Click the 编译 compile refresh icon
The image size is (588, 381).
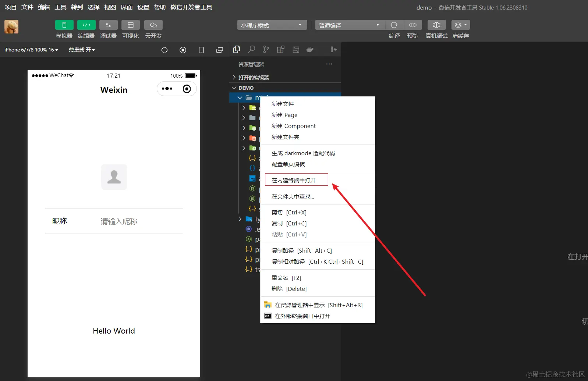(x=394, y=25)
